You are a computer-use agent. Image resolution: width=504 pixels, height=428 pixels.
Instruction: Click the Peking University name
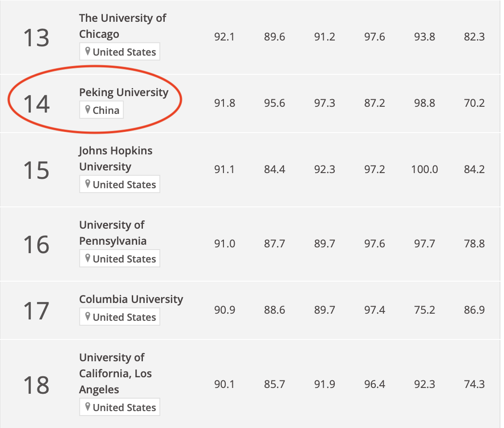124,93
